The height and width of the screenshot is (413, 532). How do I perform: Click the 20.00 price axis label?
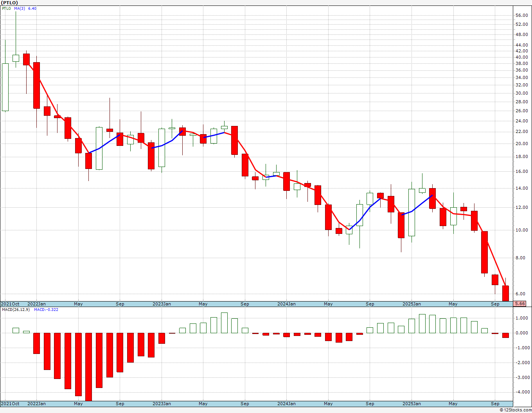(x=521, y=144)
